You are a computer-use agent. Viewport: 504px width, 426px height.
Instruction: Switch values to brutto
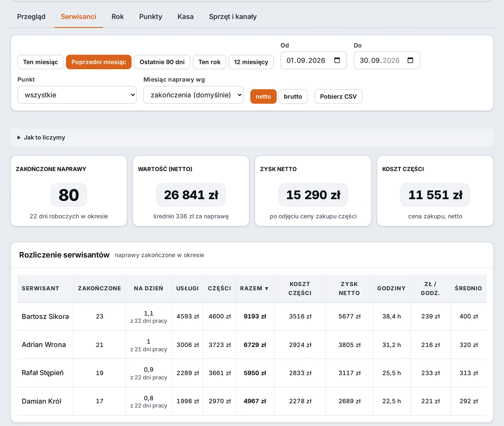pos(293,96)
